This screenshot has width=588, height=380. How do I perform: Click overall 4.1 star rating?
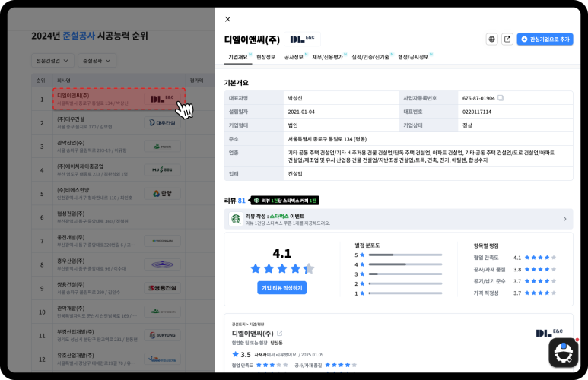(282, 268)
